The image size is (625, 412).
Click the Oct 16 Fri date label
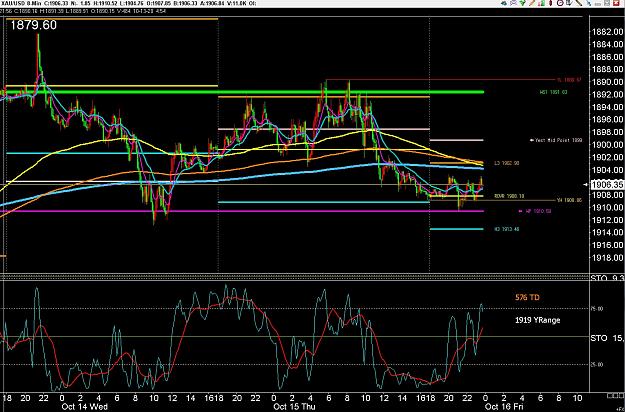[504, 406]
